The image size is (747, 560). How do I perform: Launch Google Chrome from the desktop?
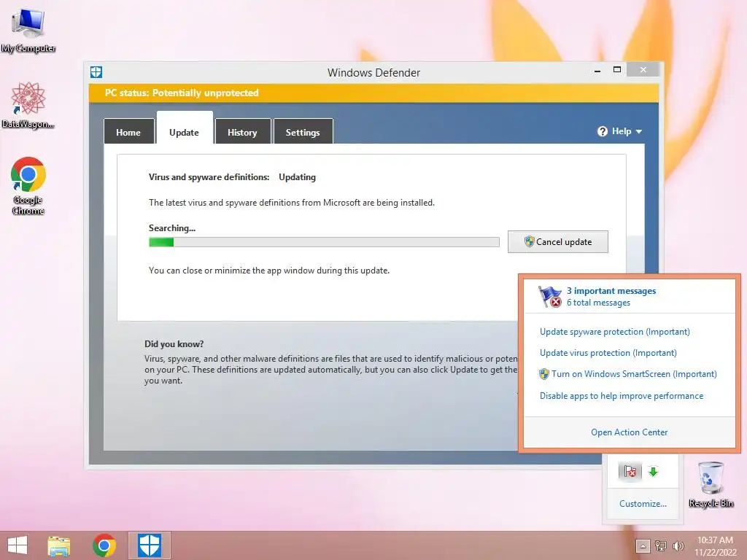pyautogui.click(x=28, y=186)
